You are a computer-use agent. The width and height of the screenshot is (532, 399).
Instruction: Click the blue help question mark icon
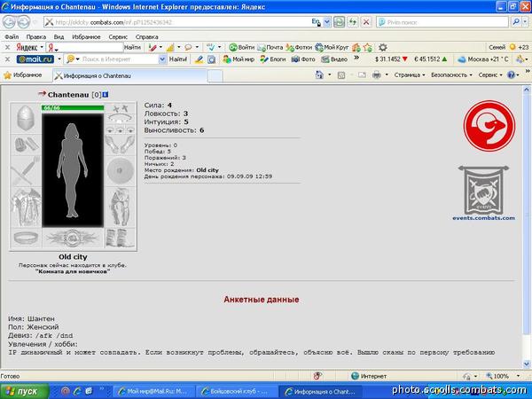(x=511, y=75)
